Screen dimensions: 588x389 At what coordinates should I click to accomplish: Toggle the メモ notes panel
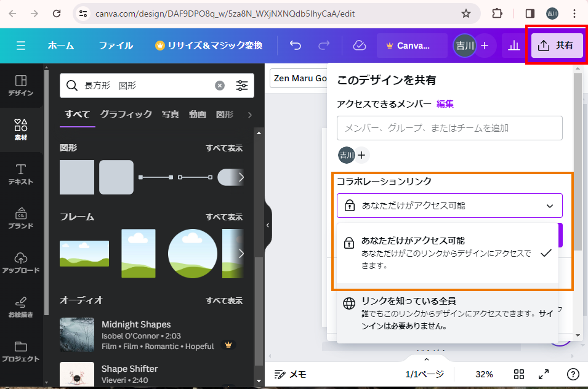(x=291, y=374)
